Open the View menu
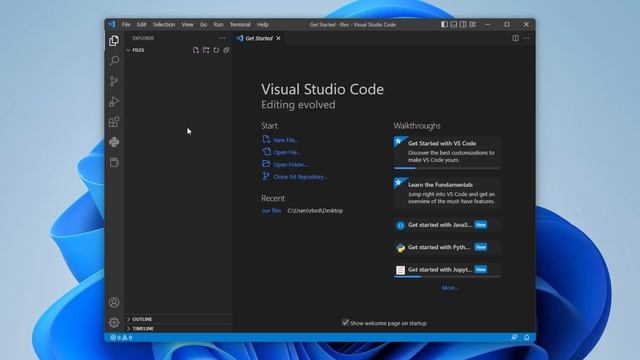Image resolution: width=640 pixels, height=360 pixels. click(187, 24)
